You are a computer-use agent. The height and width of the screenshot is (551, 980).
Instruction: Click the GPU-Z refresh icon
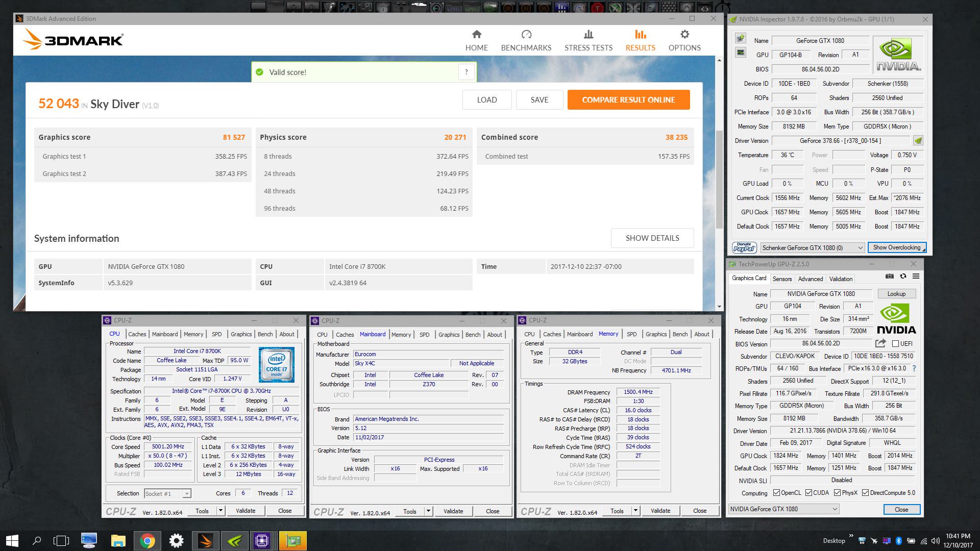tap(903, 276)
